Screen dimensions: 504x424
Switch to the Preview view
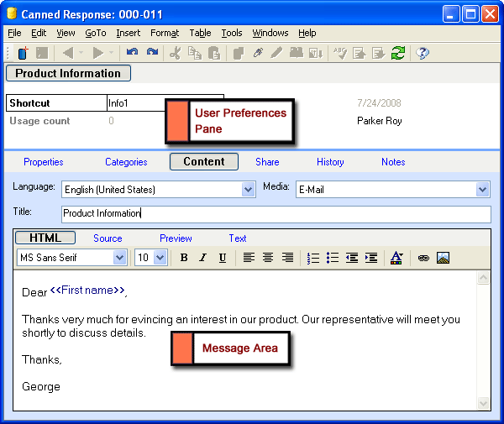click(176, 238)
